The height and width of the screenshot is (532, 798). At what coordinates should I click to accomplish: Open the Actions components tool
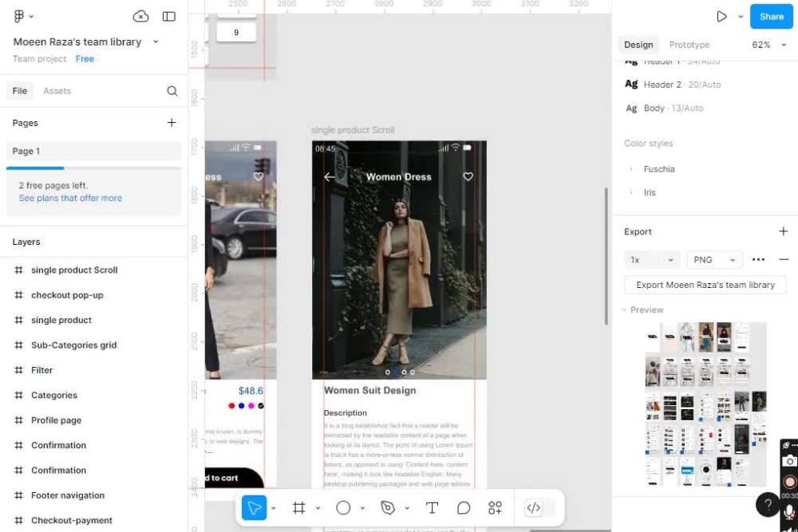496,507
